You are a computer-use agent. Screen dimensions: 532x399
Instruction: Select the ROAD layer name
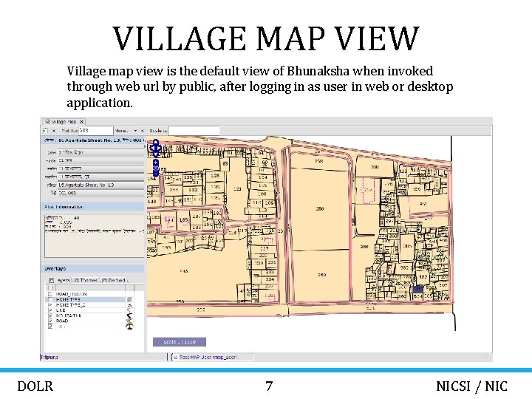[x=62, y=321]
